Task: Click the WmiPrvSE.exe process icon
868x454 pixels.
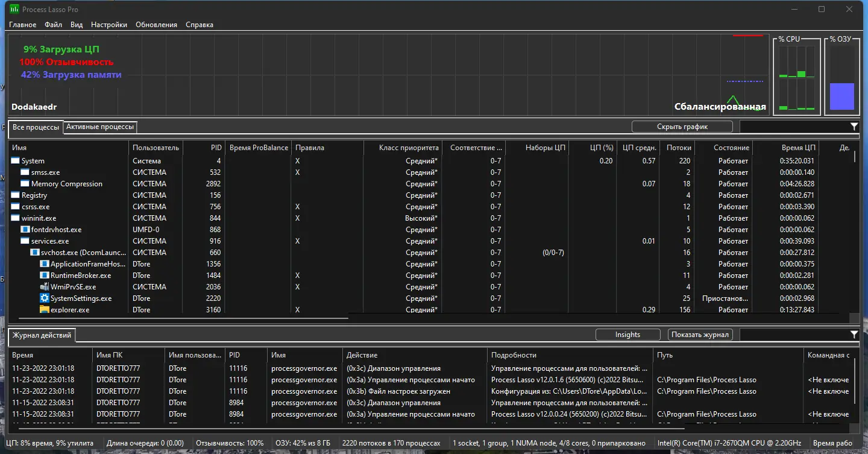Action: (x=44, y=287)
